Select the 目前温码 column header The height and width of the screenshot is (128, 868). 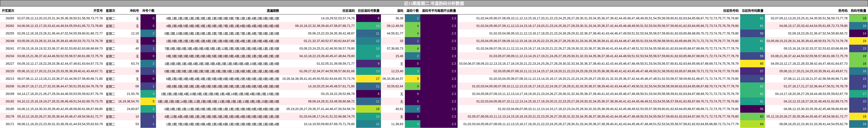348,11
